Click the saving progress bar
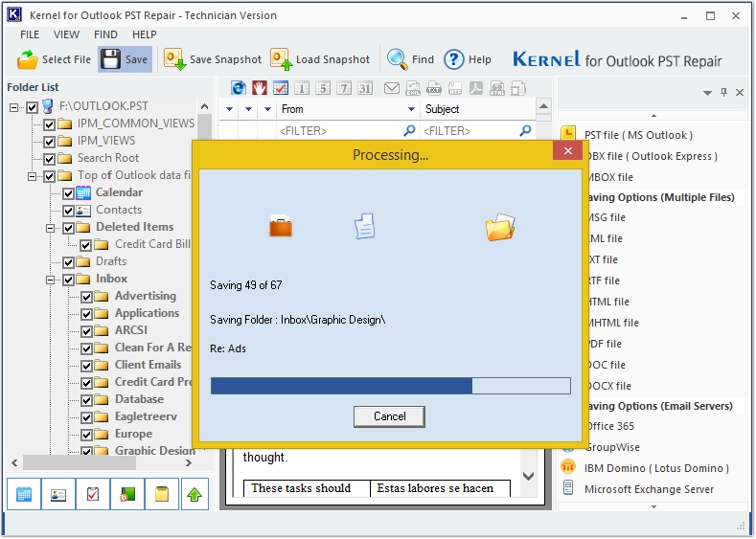756x539 pixels. click(x=391, y=386)
